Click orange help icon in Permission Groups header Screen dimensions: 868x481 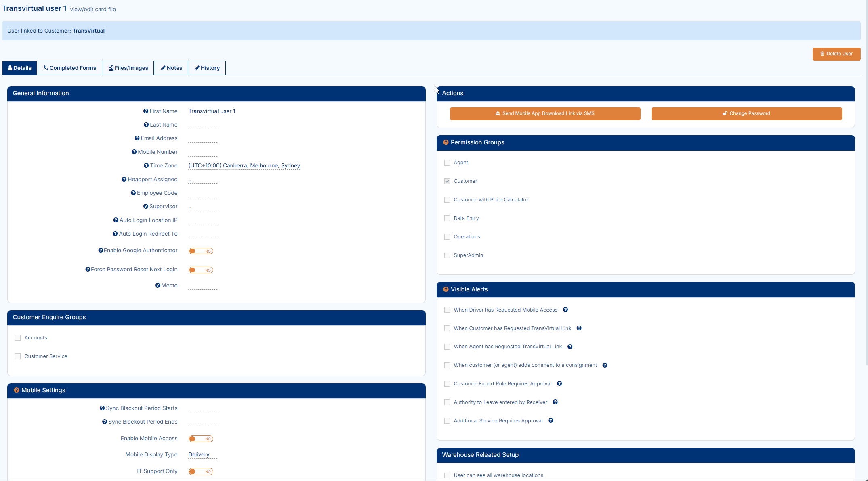(x=446, y=142)
